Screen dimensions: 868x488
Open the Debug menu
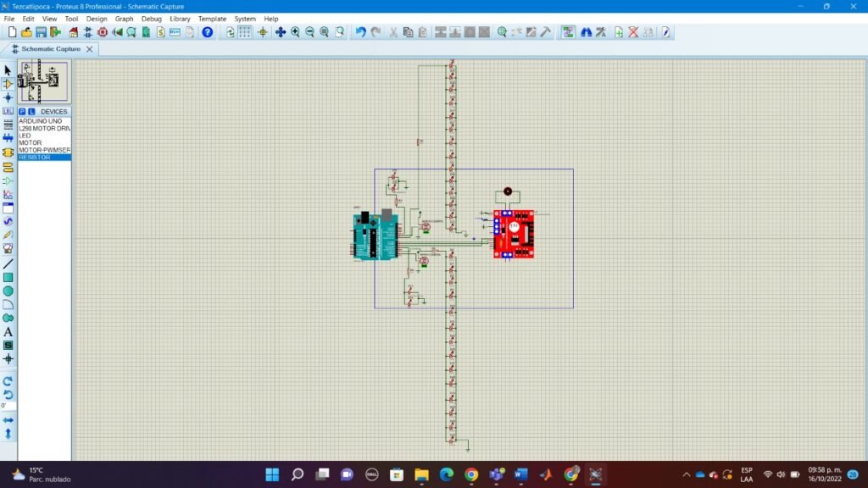(151, 19)
